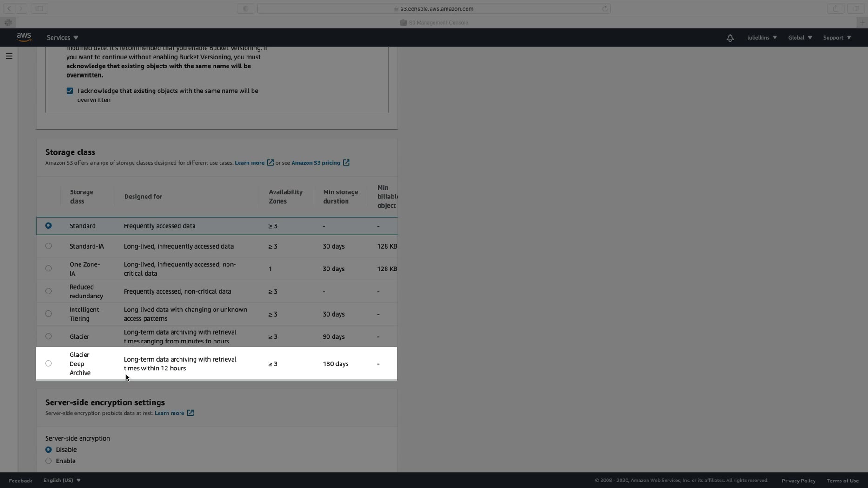
Task: Click the 'Designed for' column header
Action: pyautogui.click(x=143, y=197)
